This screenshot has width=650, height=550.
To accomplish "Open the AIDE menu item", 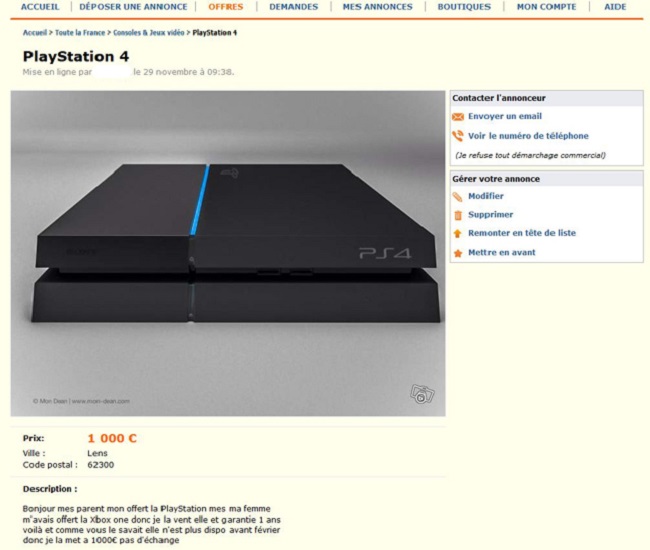I will coord(615,7).
